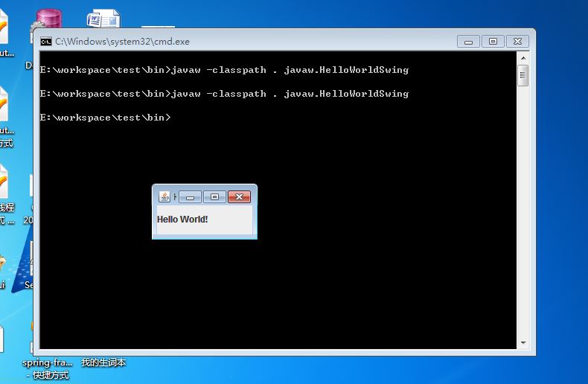Click the first javaw command line in console
The height and width of the screenshot is (384, 588).
point(224,70)
